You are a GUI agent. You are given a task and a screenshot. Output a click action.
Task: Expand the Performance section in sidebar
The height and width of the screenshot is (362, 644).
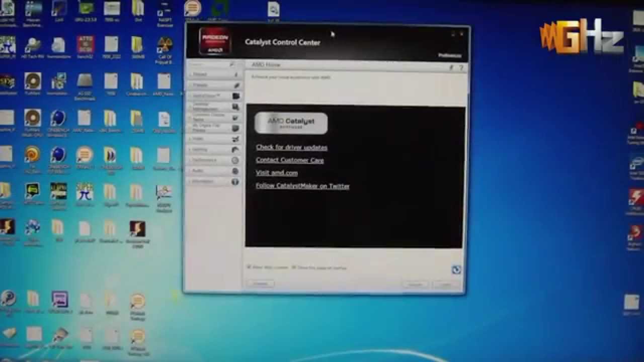[214, 160]
